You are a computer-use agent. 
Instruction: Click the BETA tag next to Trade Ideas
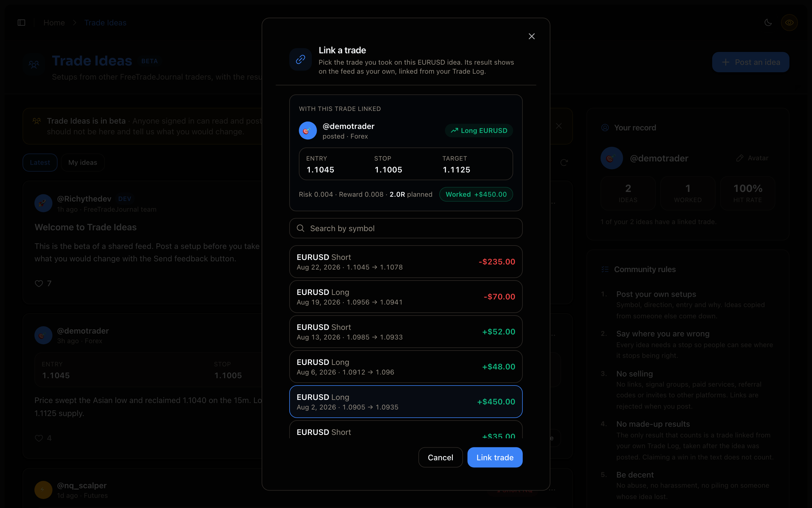point(149,61)
